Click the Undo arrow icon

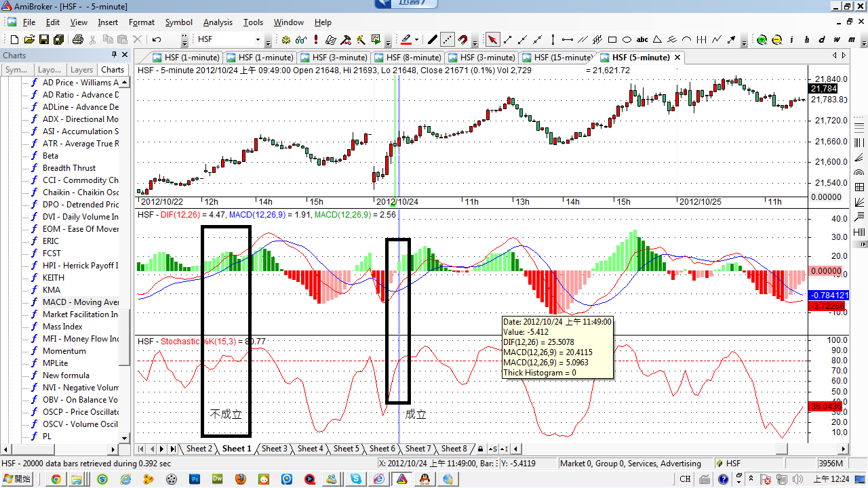pyautogui.click(x=156, y=39)
